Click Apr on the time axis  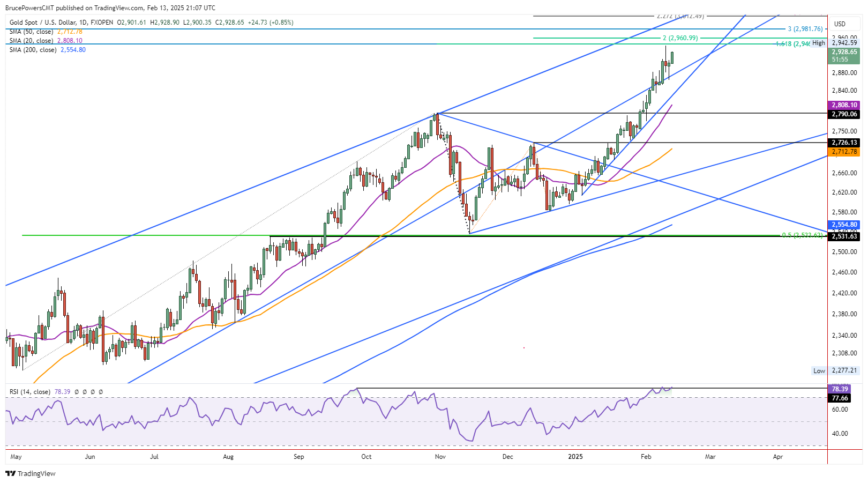point(778,457)
